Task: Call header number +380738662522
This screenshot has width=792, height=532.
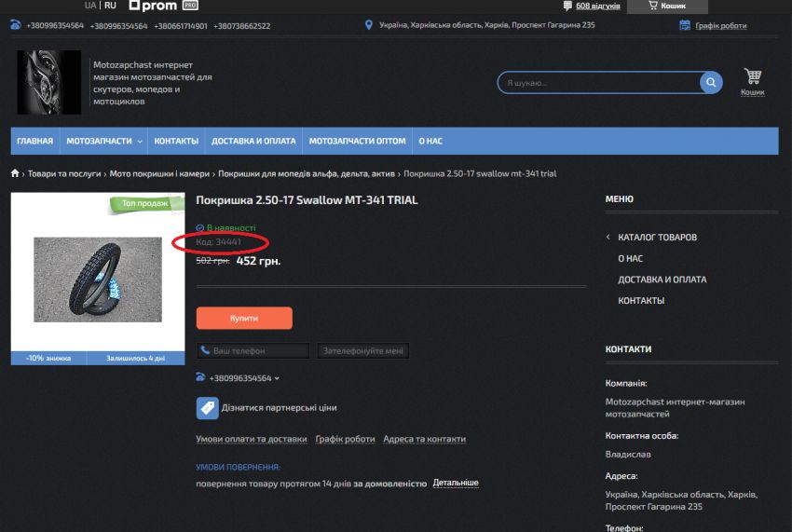Action: (241, 26)
